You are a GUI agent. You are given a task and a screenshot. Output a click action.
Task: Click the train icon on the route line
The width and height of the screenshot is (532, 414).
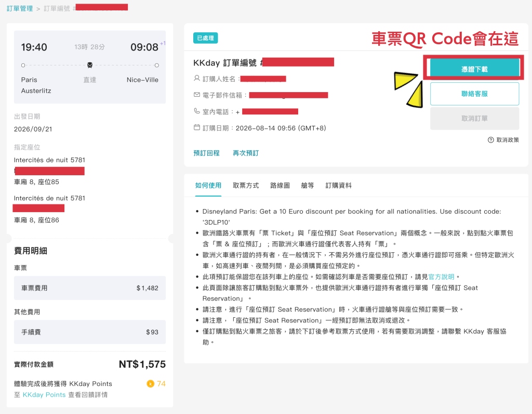click(89, 65)
